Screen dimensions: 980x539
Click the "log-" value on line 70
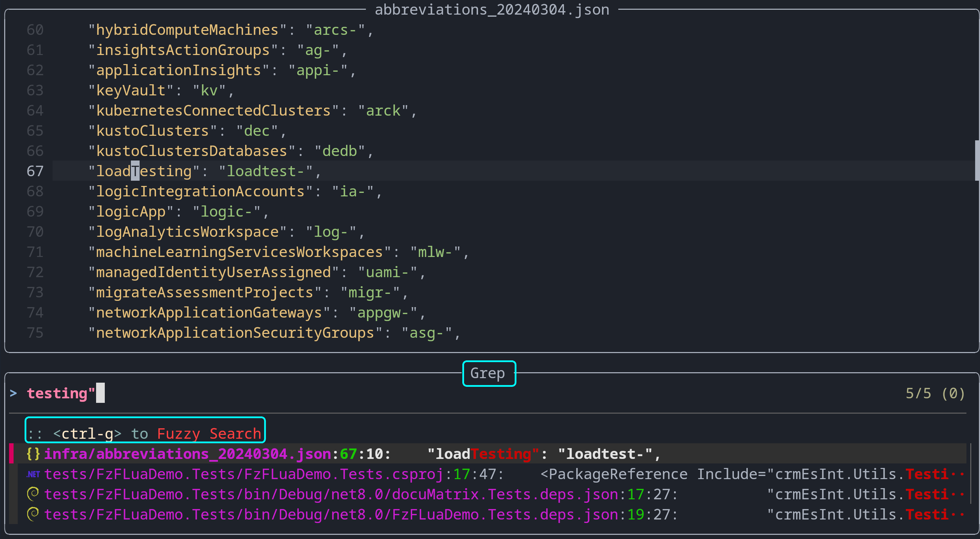coord(331,231)
